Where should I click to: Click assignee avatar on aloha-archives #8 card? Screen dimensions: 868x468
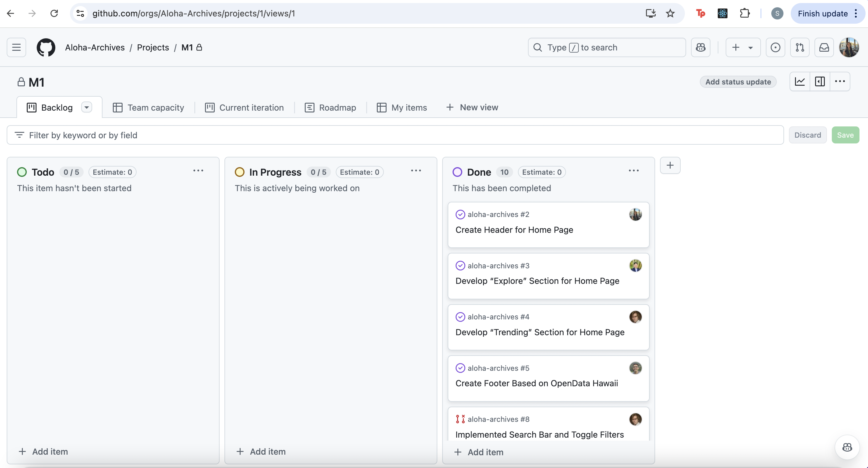(x=635, y=419)
